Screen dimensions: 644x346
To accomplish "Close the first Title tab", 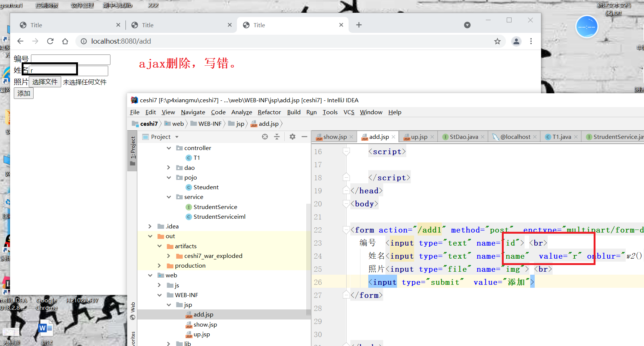I will pyautogui.click(x=118, y=25).
